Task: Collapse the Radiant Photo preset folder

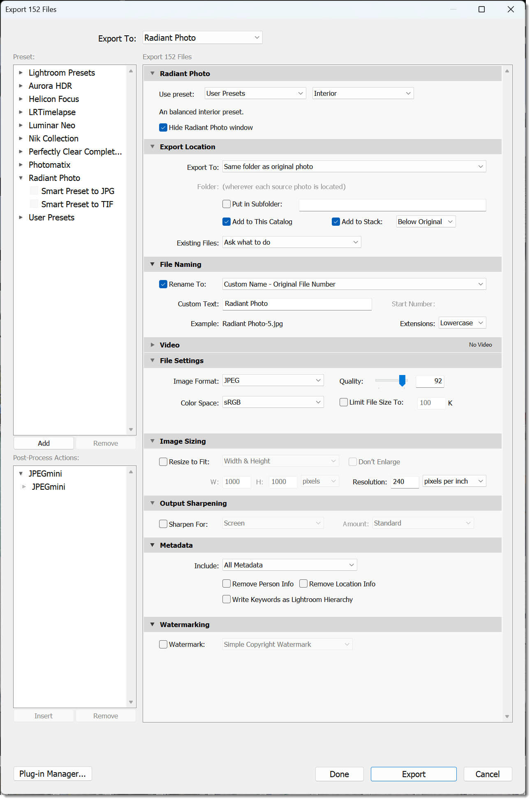Action: (21, 178)
